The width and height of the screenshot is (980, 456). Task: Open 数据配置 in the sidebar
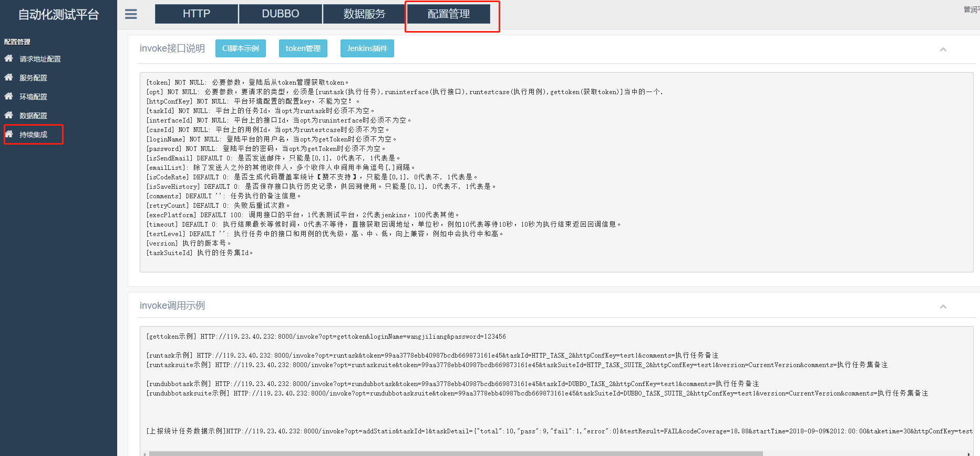(x=34, y=116)
